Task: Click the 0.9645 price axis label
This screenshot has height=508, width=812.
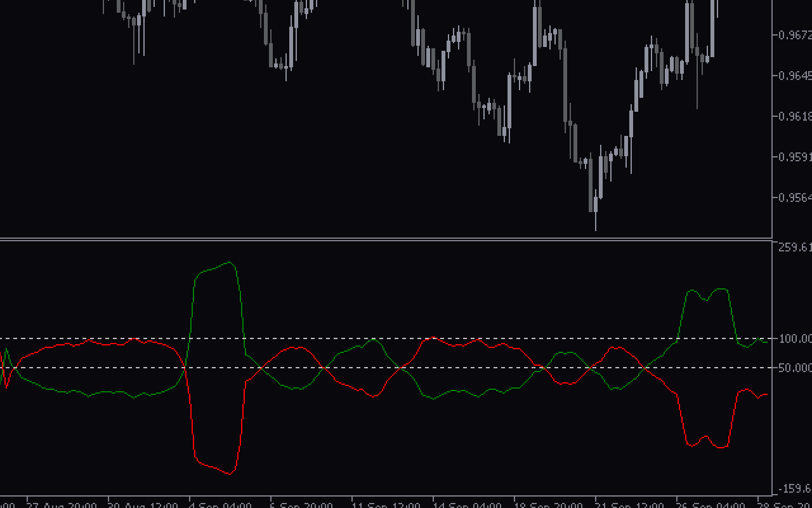Action: pyautogui.click(x=795, y=76)
